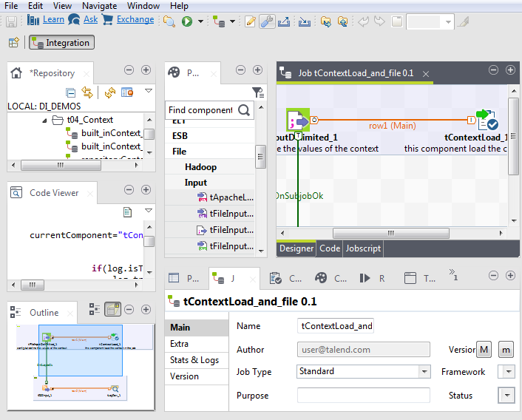Image resolution: width=522 pixels, height=420 pixels.
Task: Click the search magnifier beside Find component
Action: click(245, 110)
